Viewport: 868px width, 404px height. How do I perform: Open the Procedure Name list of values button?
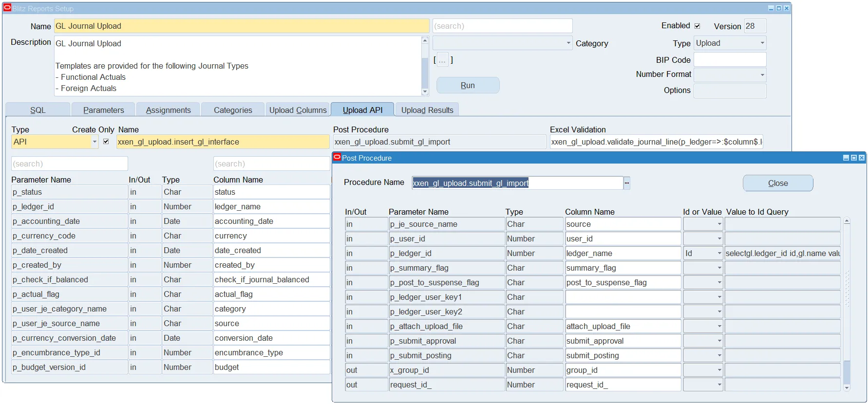[x=627, y=183]
